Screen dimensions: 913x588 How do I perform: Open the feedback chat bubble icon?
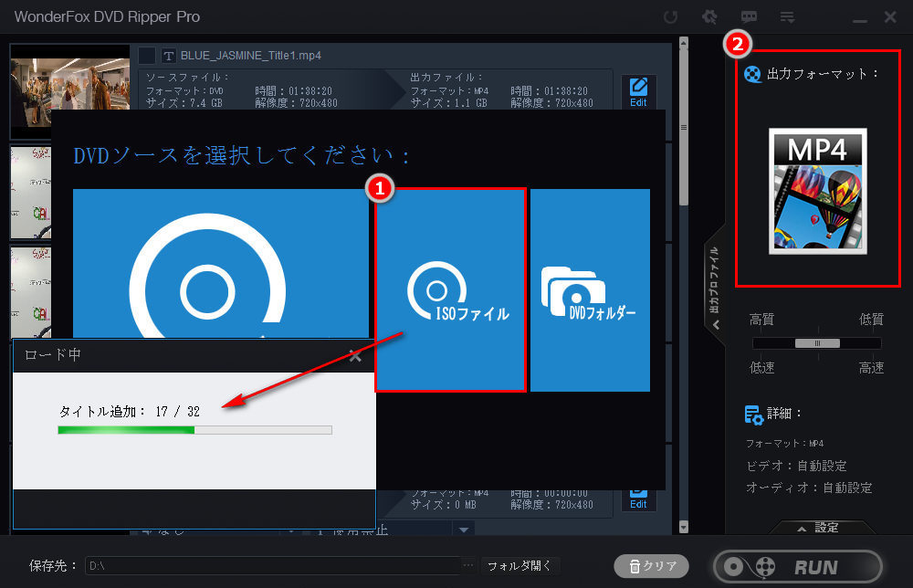click(749, 17)
